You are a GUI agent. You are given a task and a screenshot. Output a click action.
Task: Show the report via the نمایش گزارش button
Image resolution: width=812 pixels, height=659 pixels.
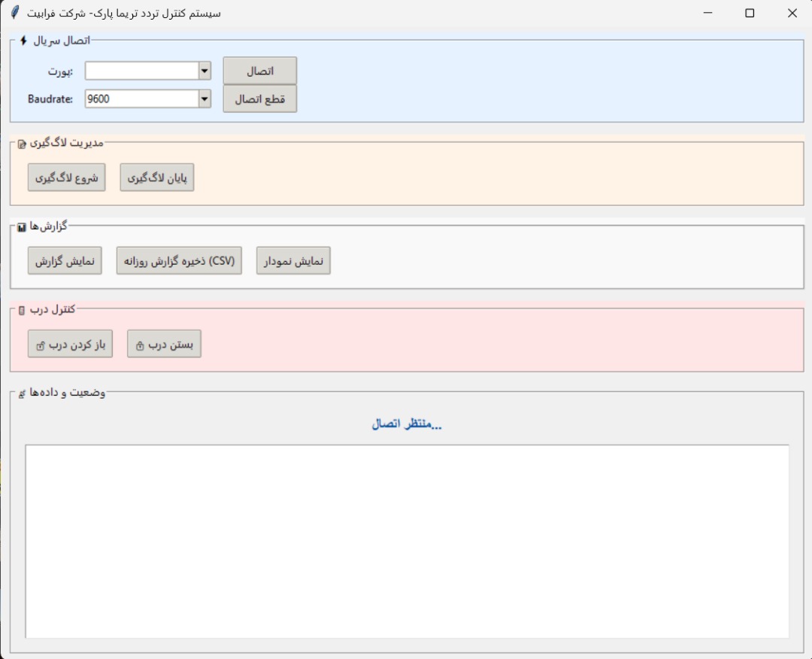click(x=65, y=260)
